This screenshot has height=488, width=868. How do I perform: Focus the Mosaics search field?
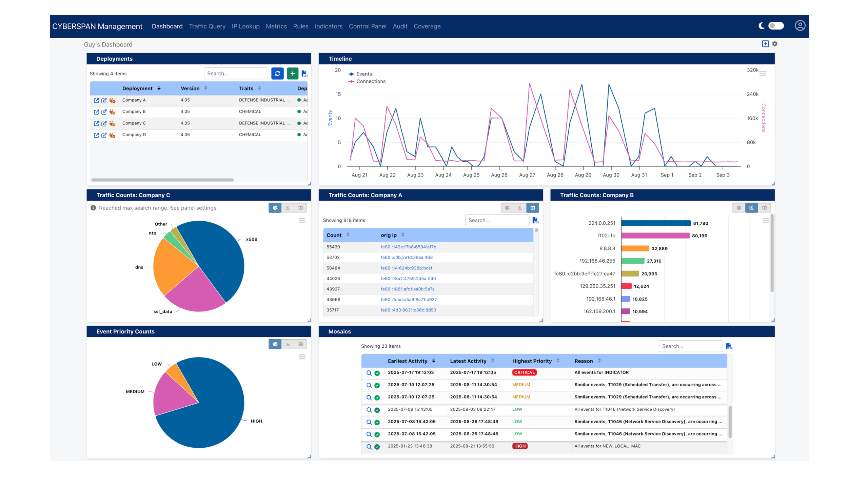point(690,346)
